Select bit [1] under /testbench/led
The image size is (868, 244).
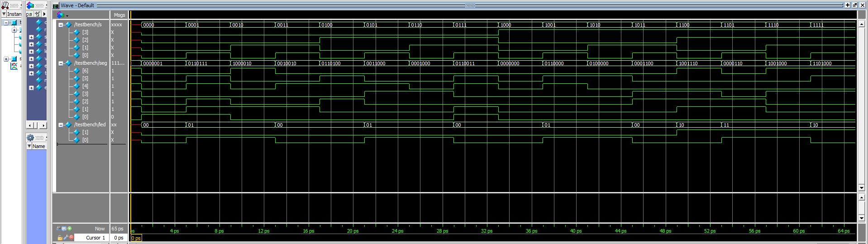(85, 132)
